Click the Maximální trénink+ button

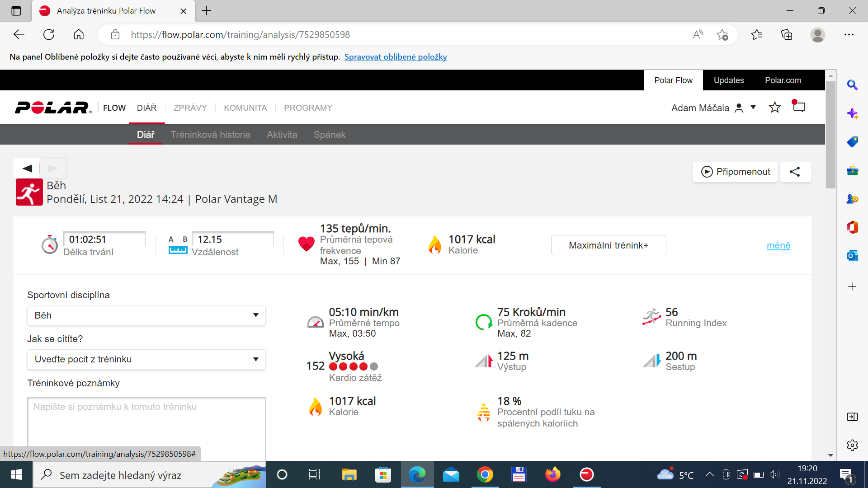point(609,245)
